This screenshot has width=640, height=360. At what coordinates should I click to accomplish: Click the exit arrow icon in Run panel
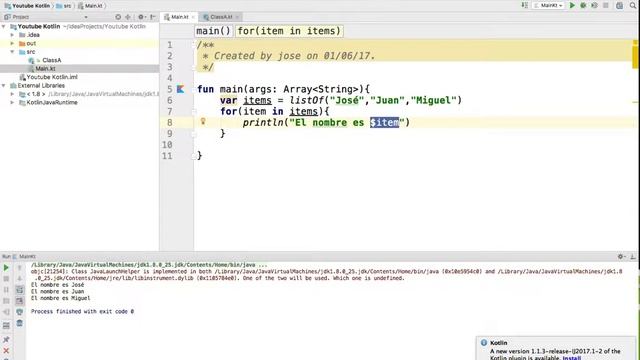pyautogui.click(x=6, y=312)
